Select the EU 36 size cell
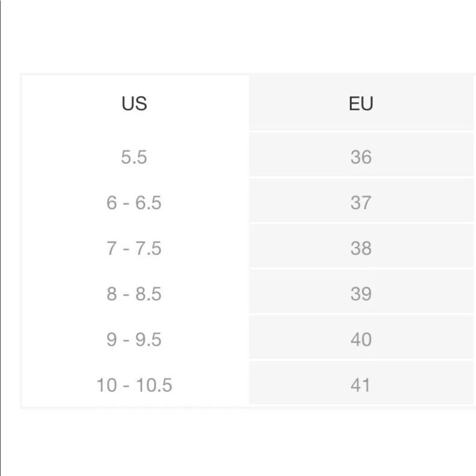This screenshot has width=476, height=476. pos(361,155)
